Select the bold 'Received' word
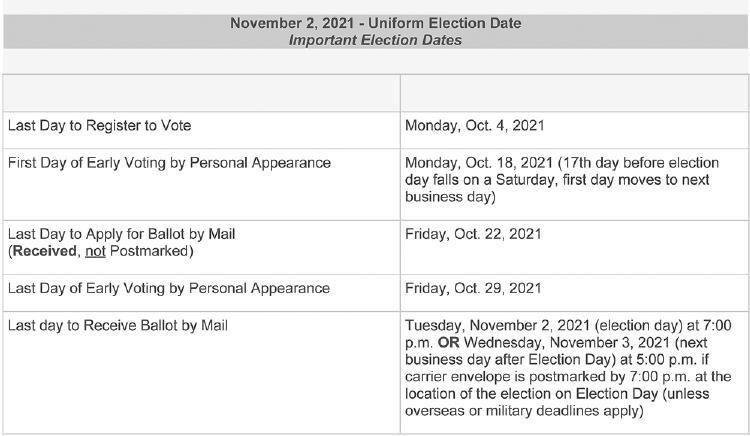 tap(44, 251)
